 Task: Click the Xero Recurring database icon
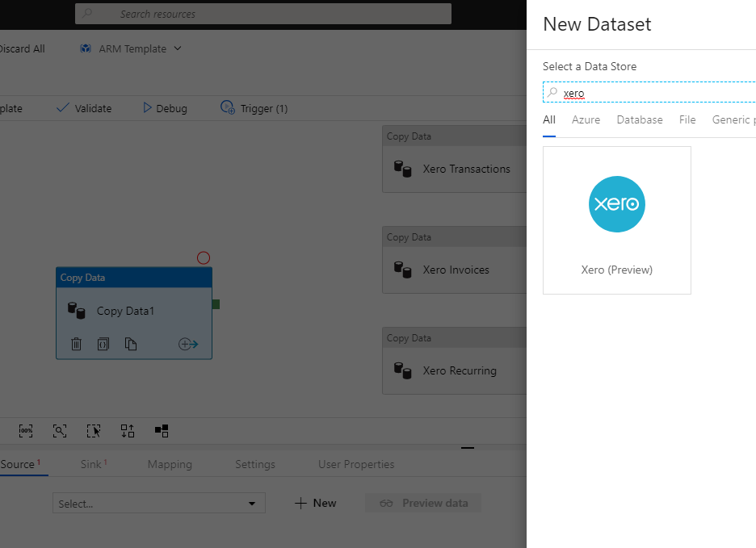(x=402, y=370)
